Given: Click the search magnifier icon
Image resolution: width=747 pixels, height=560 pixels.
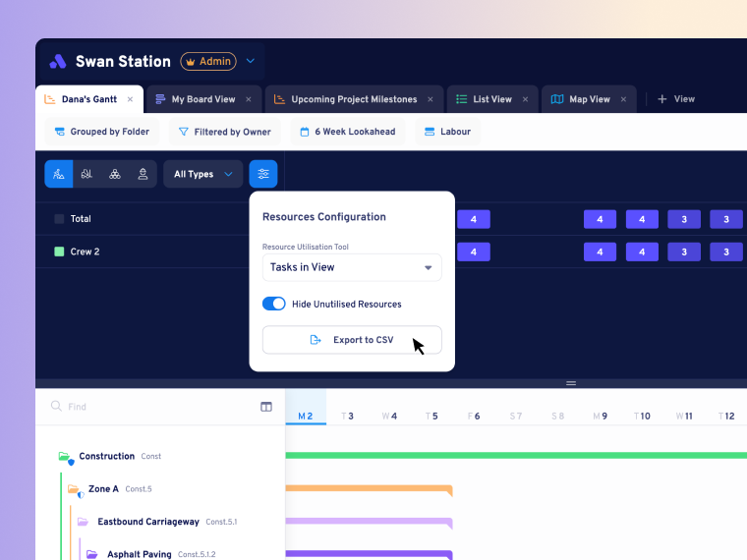Looking at the screenshot, I should point(56,406).
